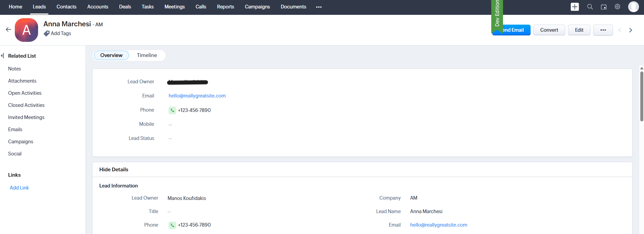Click the Send Email button
Image resolution: width=644 pixels, height=234 pixels.
pyautogui.click(x=511, y=30)
